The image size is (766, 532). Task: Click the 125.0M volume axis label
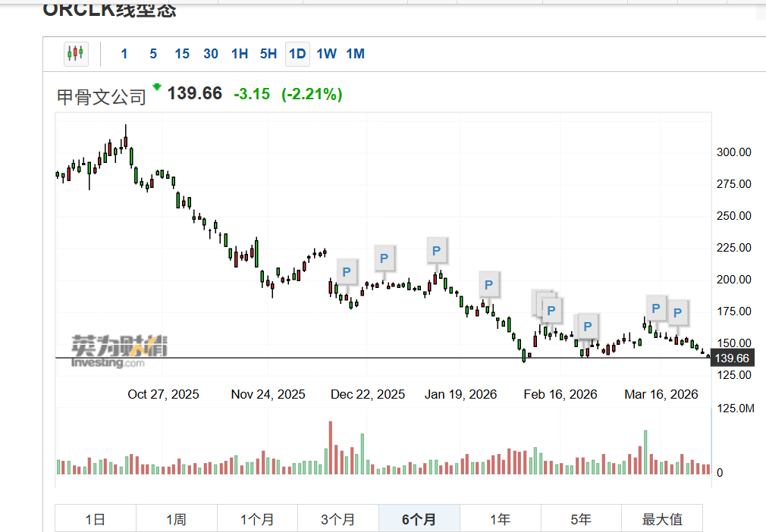pyautogui.click(x=735, y=408)
